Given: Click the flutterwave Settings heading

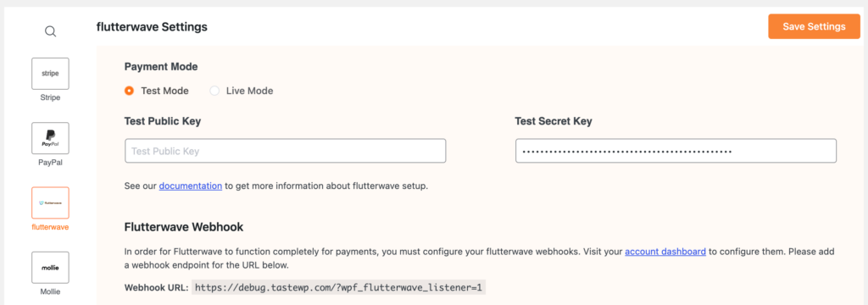Looking at the screenshot, I should pyautogui.click(x=152, y=26).
